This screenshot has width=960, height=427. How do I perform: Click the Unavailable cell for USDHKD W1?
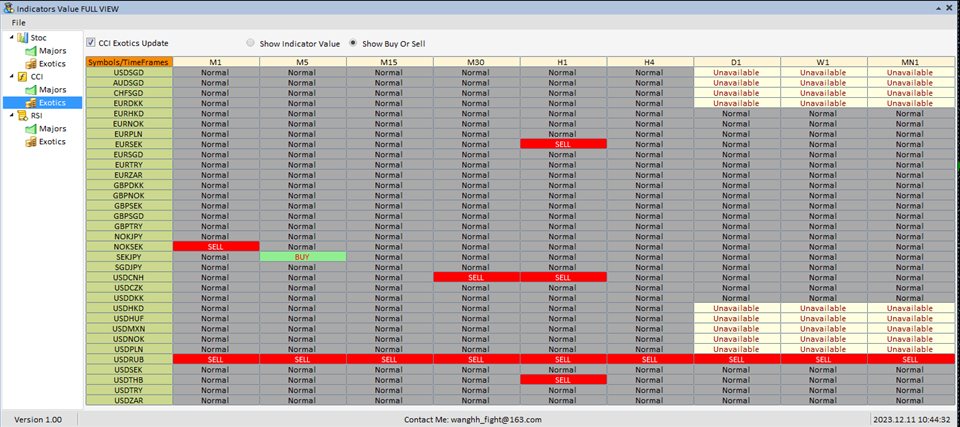(x=823, y=308)
